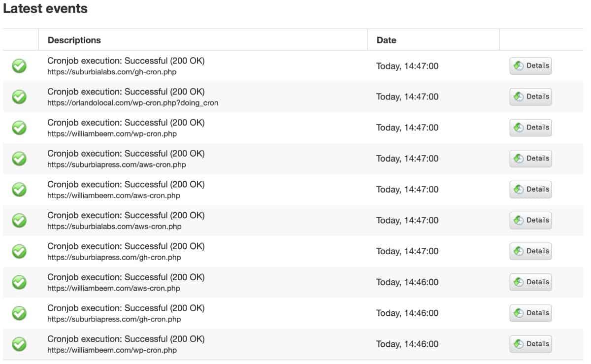Open Details for suburbialabs.com/gh-cron.php event
Screen dimensions: 591x364
(530, 66)
